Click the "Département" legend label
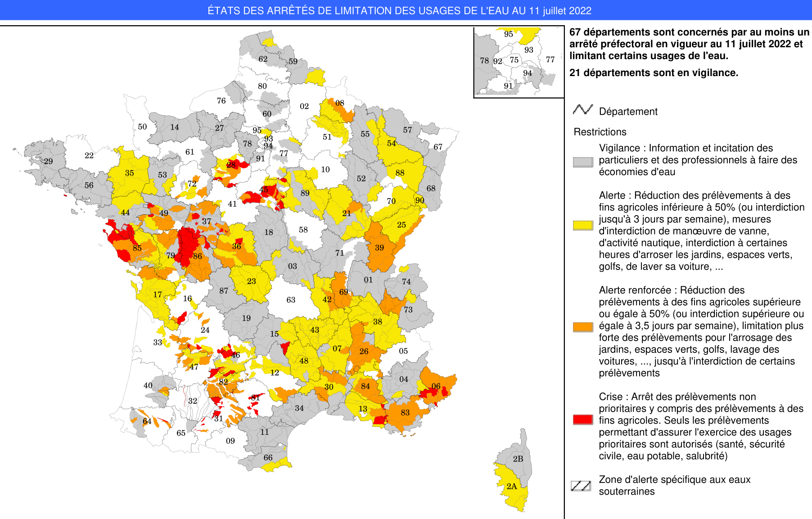 628,112
